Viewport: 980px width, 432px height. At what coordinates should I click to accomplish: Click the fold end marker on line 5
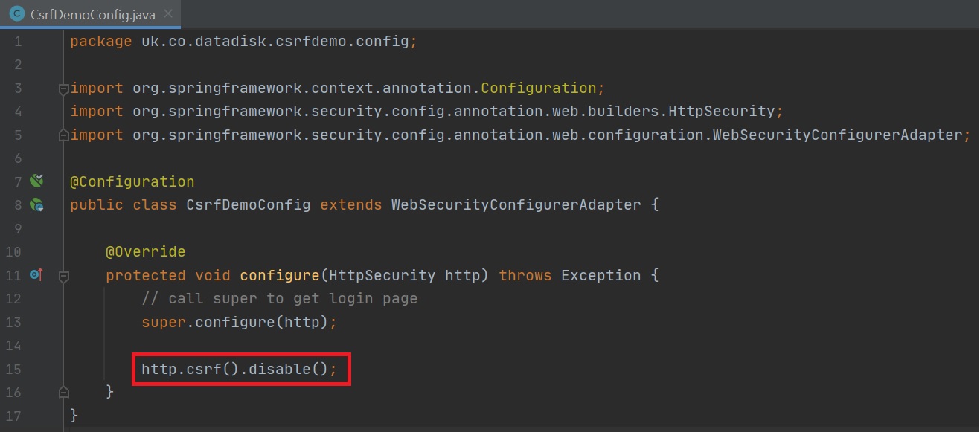[x=63, y=135]
